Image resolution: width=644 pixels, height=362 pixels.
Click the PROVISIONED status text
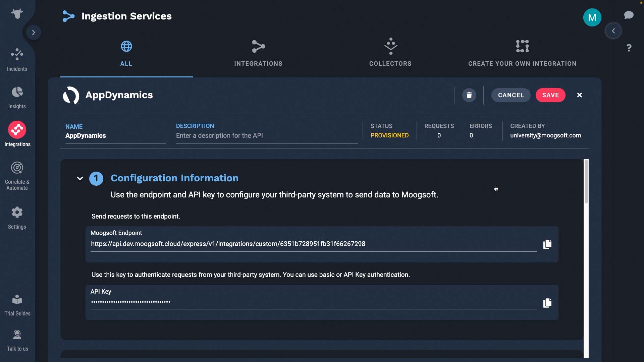tap(389, 135)
